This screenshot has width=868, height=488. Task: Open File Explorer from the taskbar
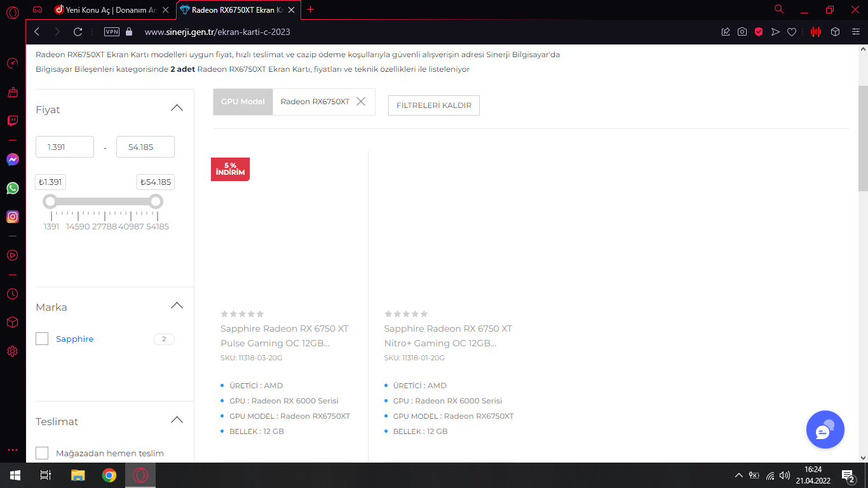(x=78, y=475)
